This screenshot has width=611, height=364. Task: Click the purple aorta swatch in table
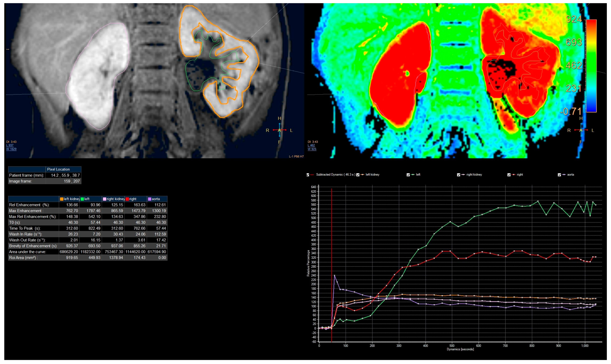coord(149,199)
